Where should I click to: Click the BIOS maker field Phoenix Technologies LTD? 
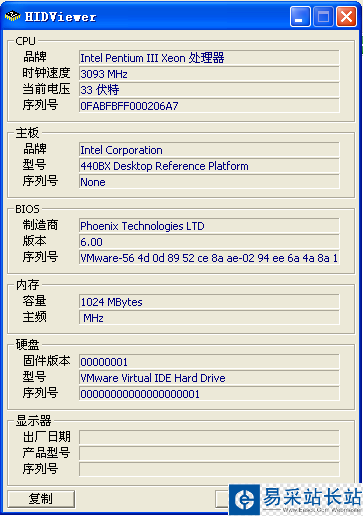(x=209, y=226)
